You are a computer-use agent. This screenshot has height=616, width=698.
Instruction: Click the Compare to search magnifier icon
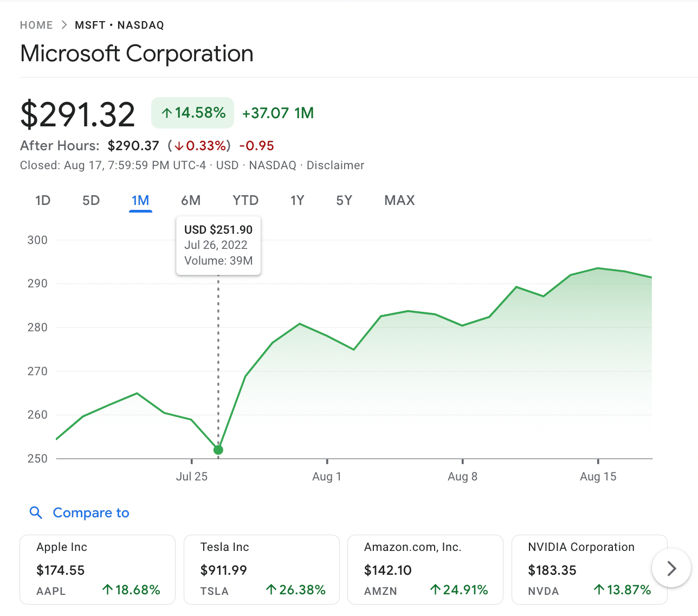36,512
